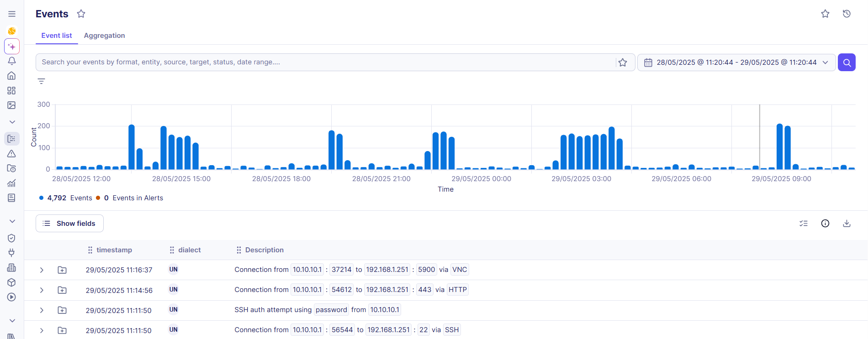This screenshot has height=339, width=868.
Task: Open the image icon in sidebar
Action: (x=12, y=105)
